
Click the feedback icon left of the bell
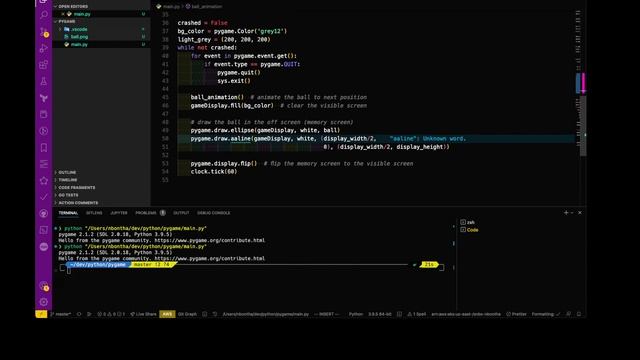pyautogui.click(x=569, y=314)
